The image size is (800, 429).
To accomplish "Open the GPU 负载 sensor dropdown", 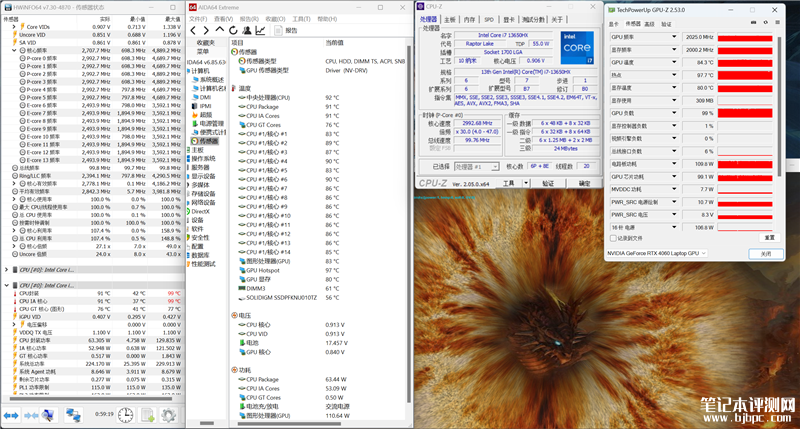I will tap(674, 113).
